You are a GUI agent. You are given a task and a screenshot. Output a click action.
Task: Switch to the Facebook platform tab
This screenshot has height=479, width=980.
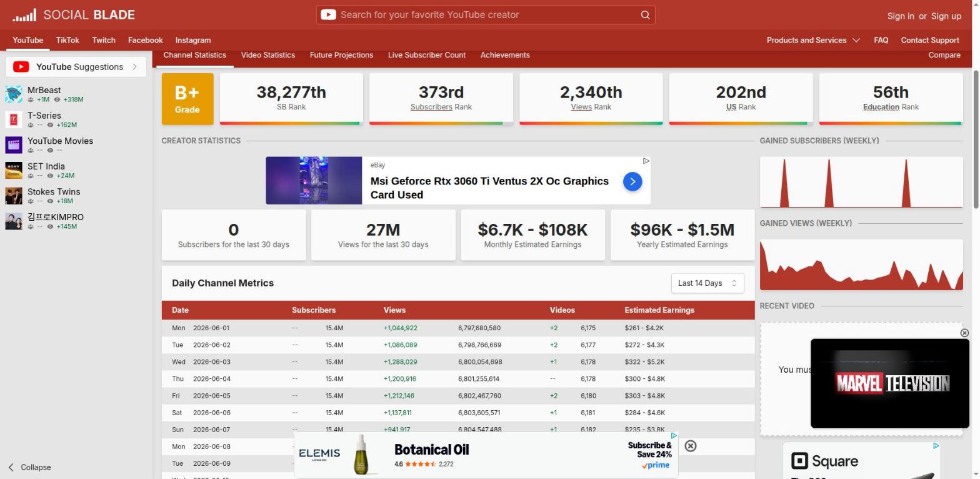pyautogui.click(x=145, y=40)
